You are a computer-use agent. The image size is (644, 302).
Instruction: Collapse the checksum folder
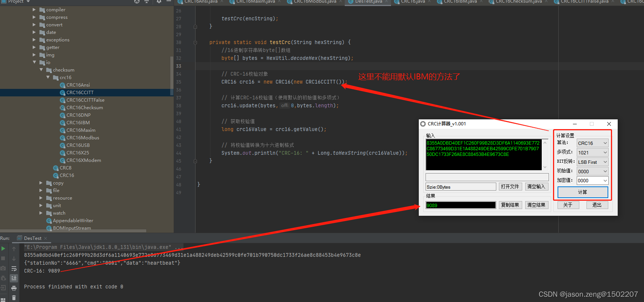coord(41,70)
